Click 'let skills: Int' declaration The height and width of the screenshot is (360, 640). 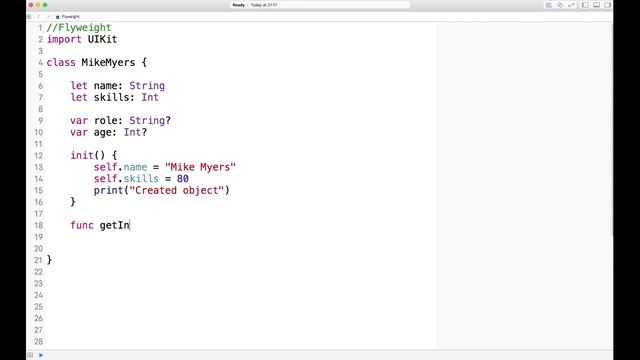(114, 97)
